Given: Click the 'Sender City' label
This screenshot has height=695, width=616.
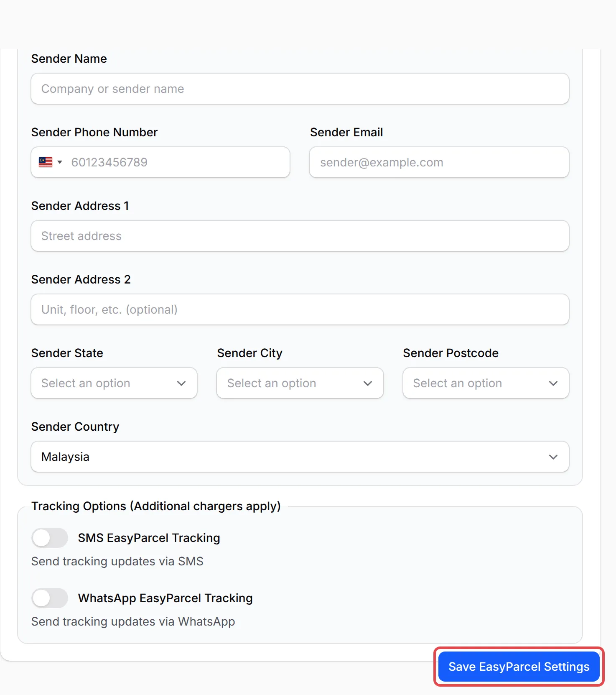Looking at the screenshot, I should pos(250,353).
